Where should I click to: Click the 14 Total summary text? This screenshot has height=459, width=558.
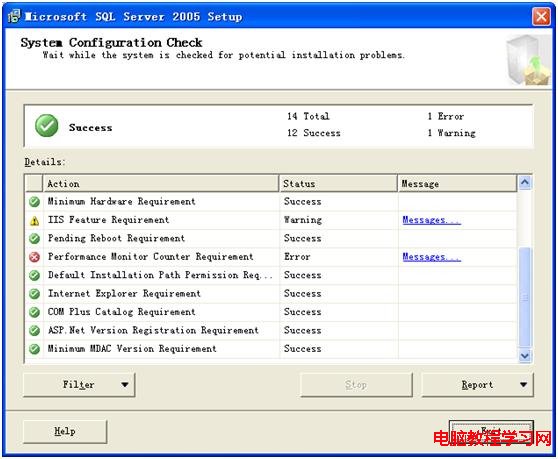(x=308, y=116)
